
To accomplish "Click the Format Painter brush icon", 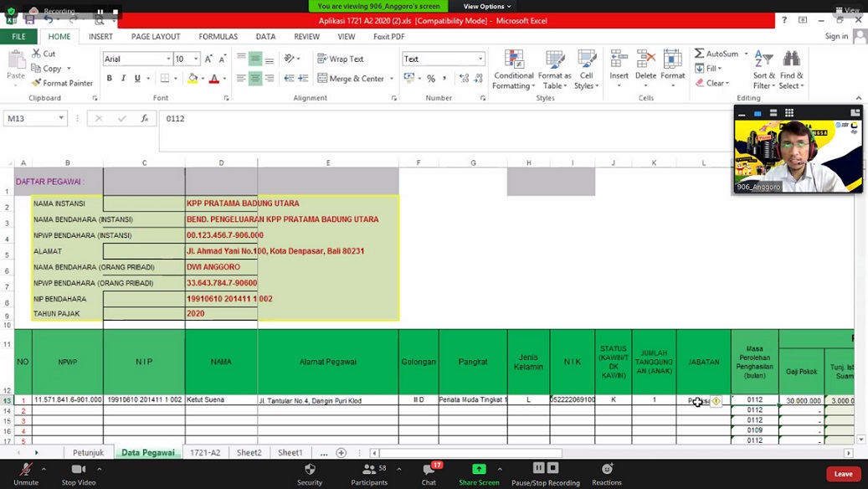I will click(x=37, y=83).
